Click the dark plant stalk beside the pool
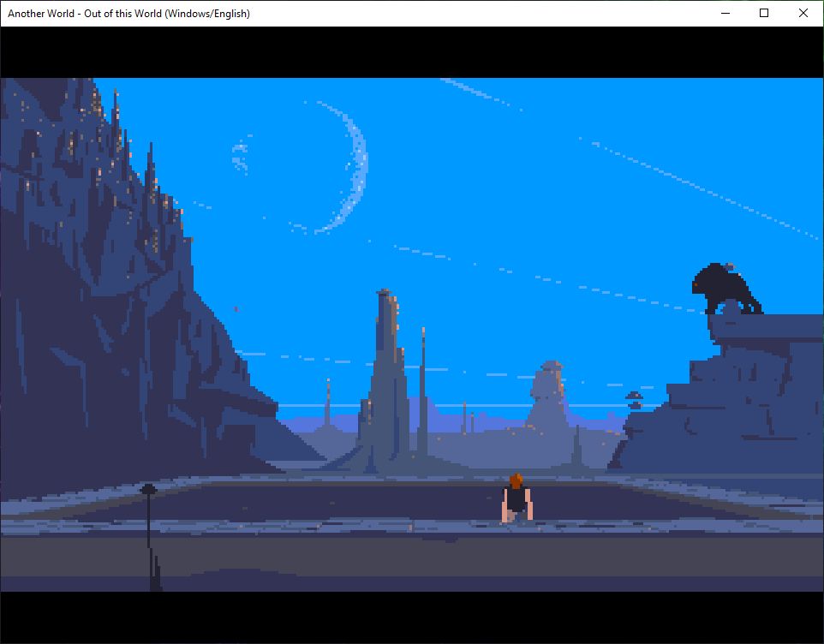The height and width of the screenshot is (644, 824). pos(150,536)
